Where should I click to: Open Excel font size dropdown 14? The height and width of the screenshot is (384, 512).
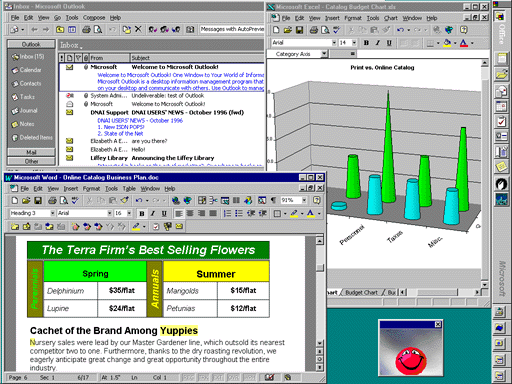(x=354, y=43)
